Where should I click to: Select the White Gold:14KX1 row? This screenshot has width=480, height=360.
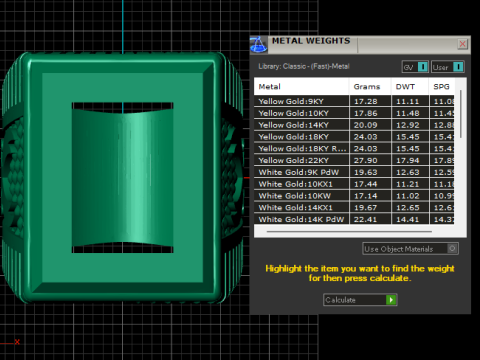[354, 208]
